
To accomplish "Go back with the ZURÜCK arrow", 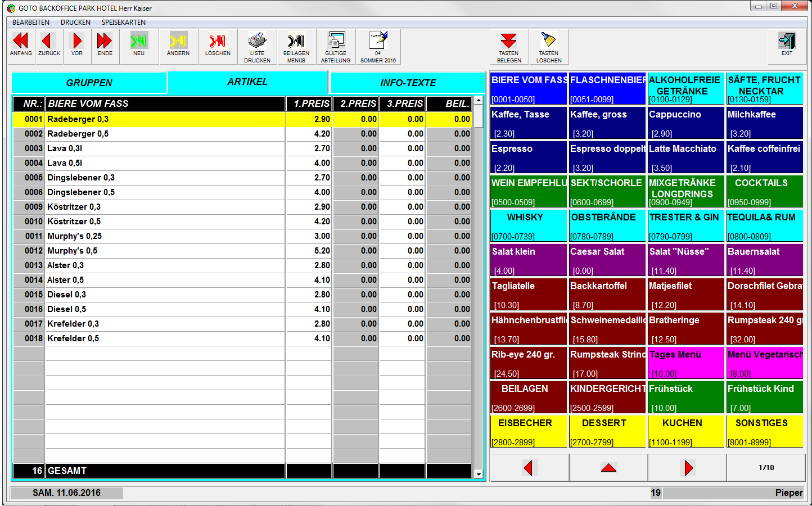I will [x=49, y=42].
